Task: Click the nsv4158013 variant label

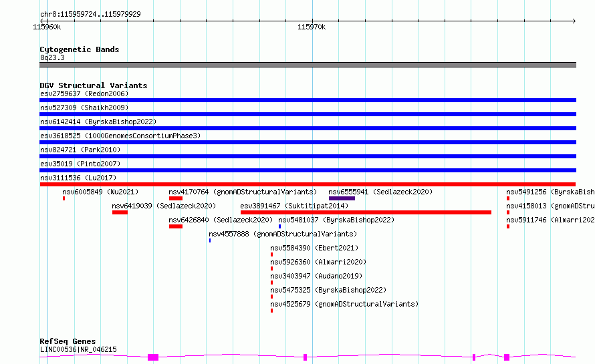Action: (x=550, y=206)
